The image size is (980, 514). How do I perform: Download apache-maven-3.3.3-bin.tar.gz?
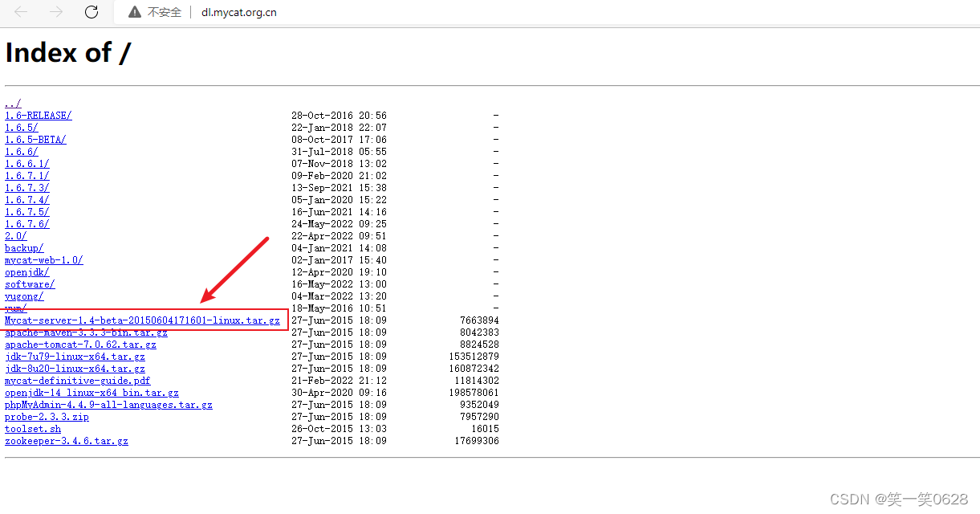[x=85, y=332]
